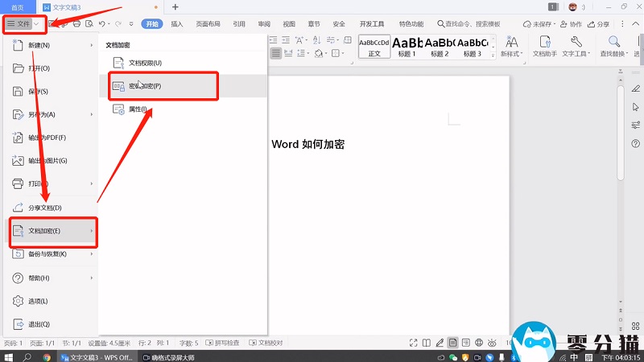
Task: Open 文档权限(U) in the submenu
Action: coord(145,63)
